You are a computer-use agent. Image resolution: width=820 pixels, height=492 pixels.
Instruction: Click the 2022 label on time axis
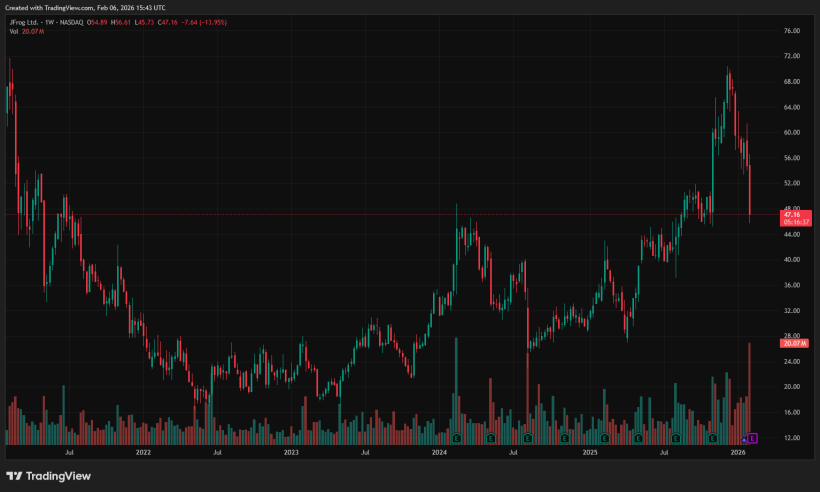tap(143, 453)
